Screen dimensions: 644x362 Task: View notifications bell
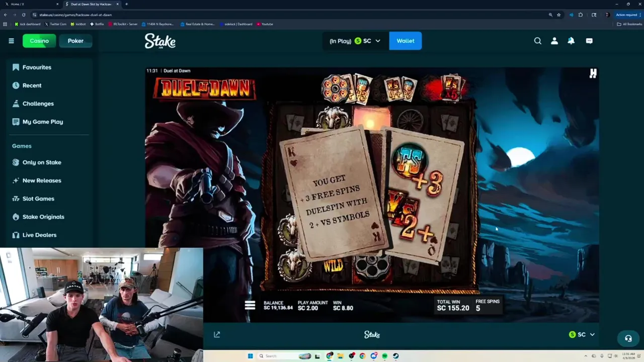[571, 41]
